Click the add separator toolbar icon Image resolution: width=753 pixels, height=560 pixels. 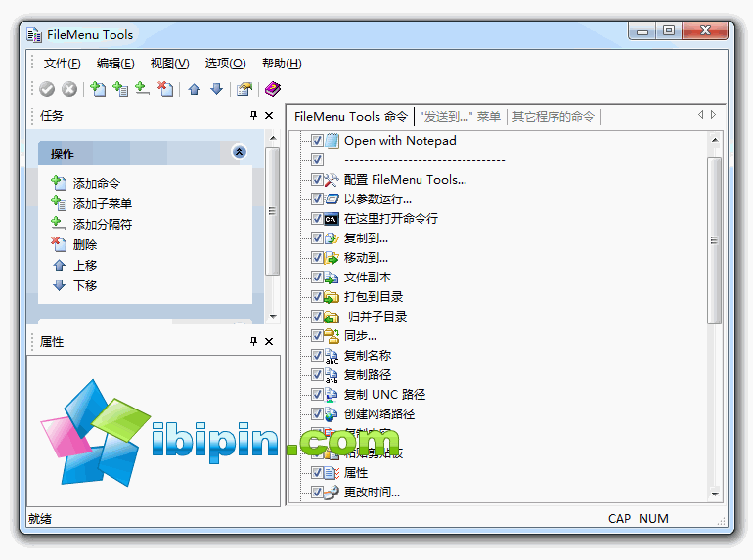(142, 89)
